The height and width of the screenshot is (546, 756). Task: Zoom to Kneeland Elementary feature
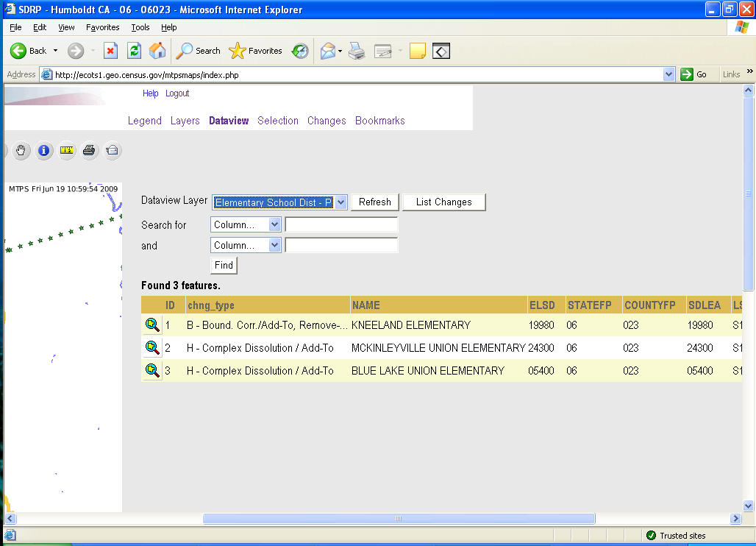[152, 325]
